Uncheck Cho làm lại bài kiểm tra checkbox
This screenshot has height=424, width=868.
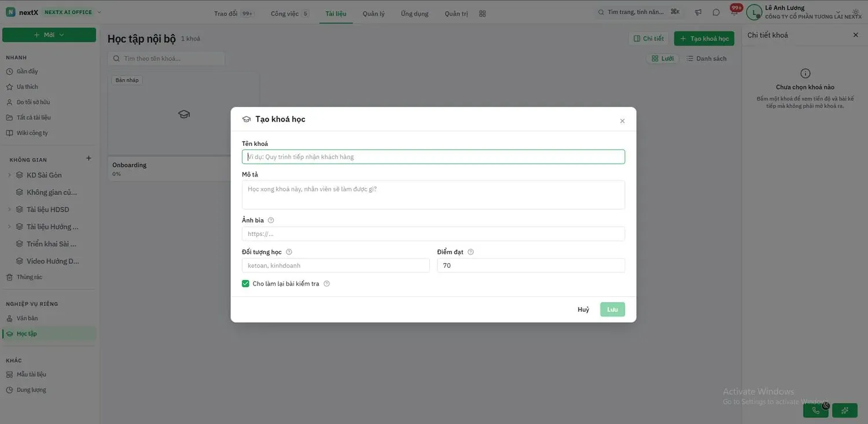pos(246,284)
